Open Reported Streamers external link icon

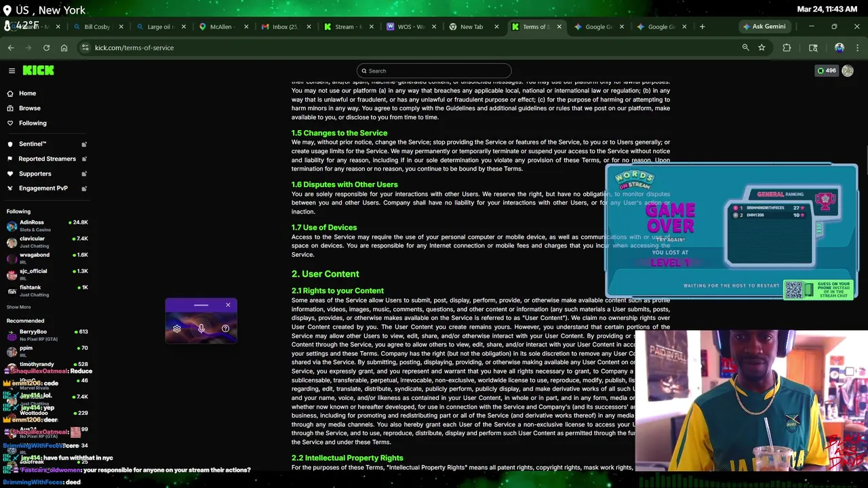pos(84,159)
